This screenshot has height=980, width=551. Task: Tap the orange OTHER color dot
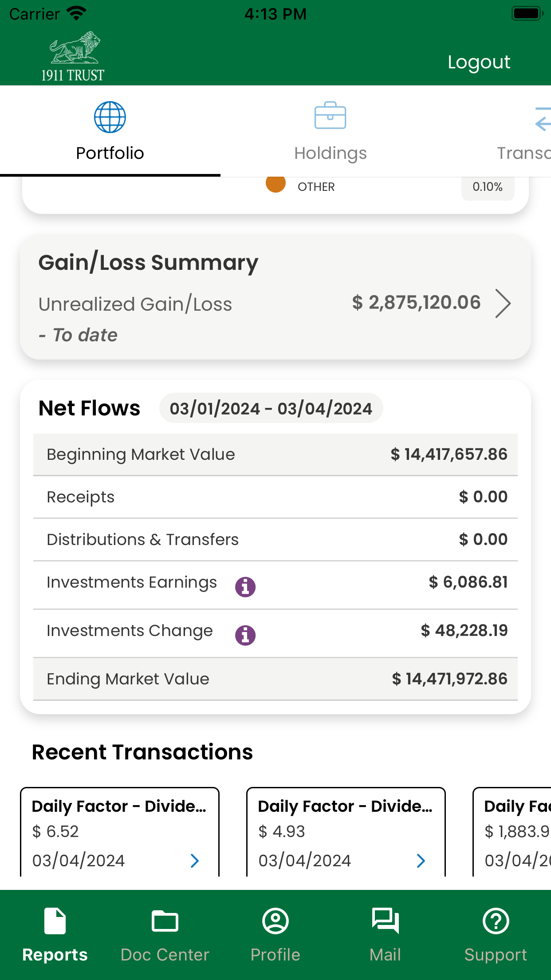pos(275,184)
